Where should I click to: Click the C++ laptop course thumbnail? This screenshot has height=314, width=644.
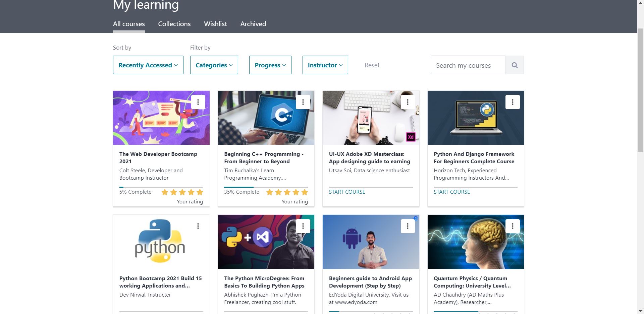(x=266, y=118)
